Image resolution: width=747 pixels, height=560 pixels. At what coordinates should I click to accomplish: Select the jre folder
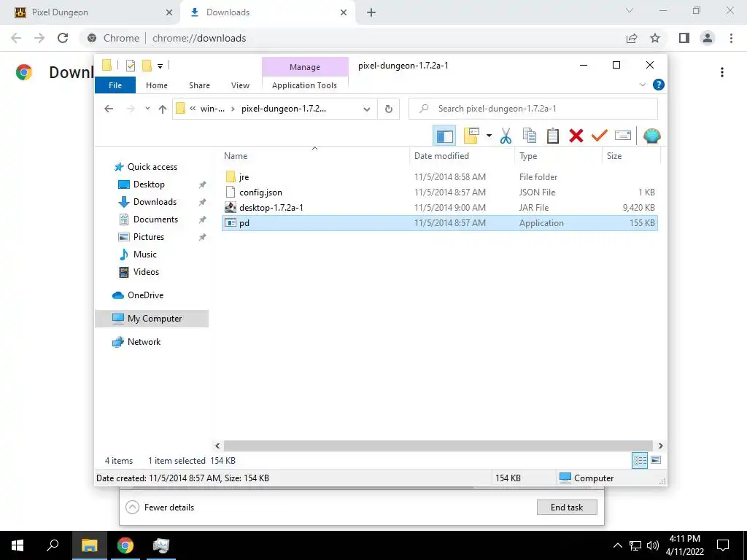coord(440,177)
